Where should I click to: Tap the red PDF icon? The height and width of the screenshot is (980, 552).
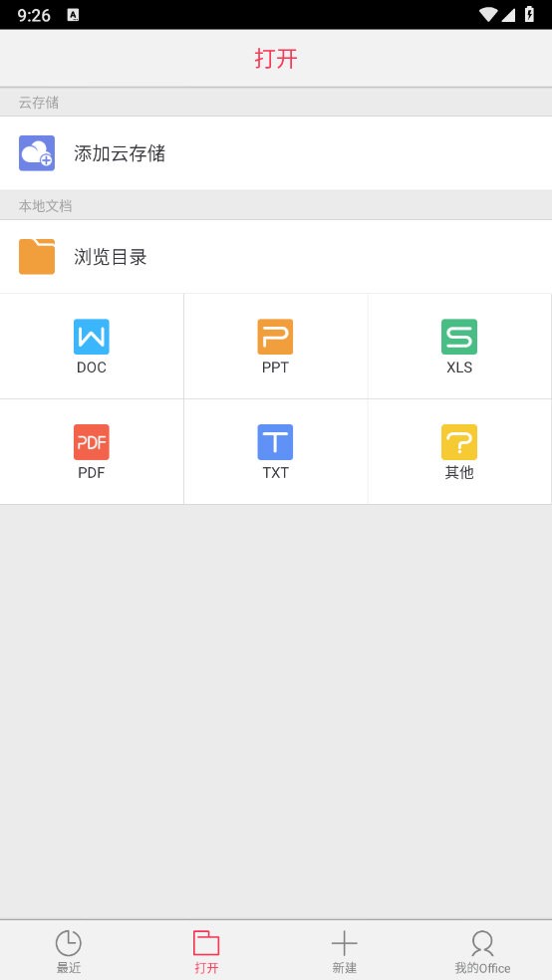point(92,442)
